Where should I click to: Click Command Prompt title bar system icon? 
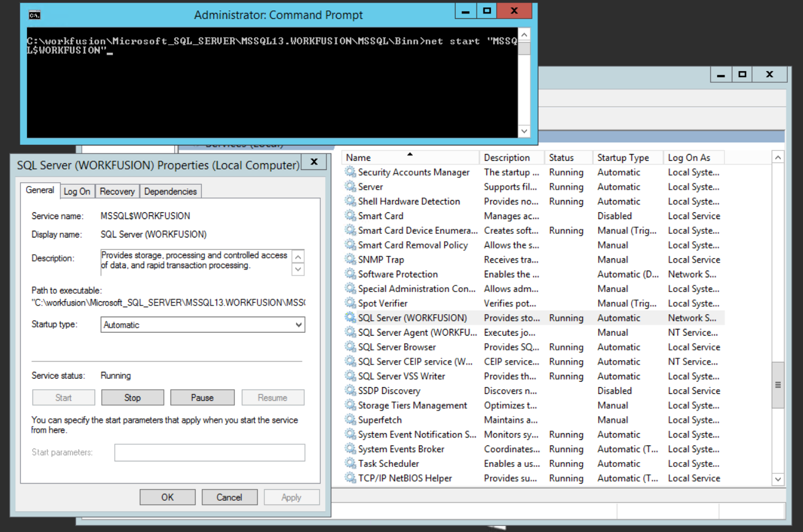point(35,15)
